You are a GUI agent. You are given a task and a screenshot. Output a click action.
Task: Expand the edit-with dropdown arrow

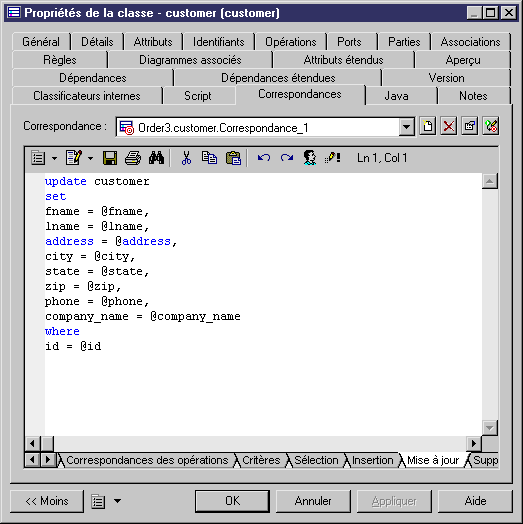(90, 158)
